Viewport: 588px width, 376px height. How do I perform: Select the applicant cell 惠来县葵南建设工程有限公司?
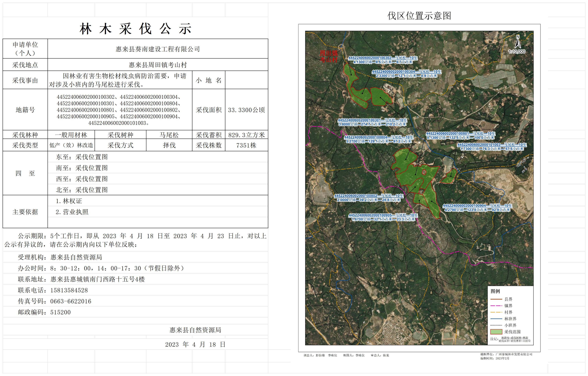point(158,49)
